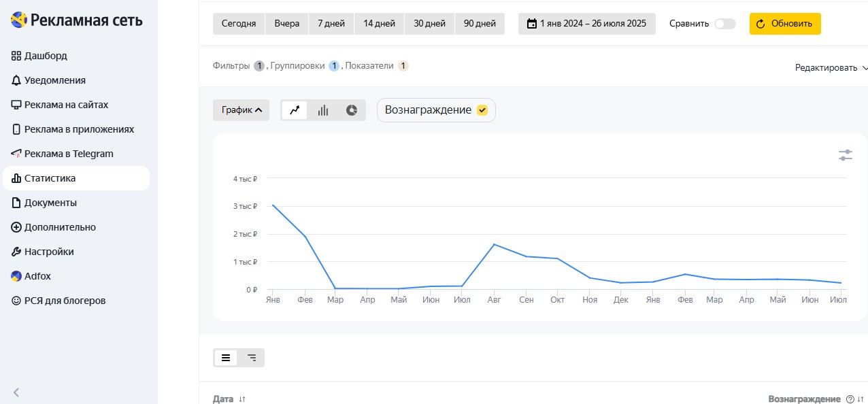Click the yellow Обновить button
868x404 pixels.
click(785, 24)
